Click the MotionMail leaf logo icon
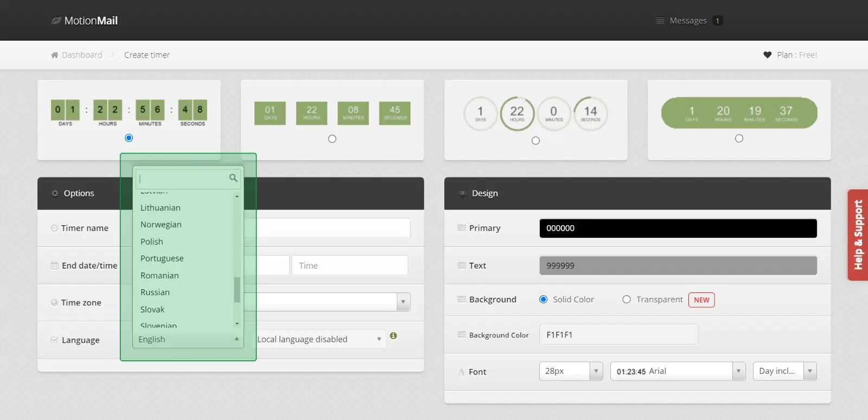 [x=56, y=21]
